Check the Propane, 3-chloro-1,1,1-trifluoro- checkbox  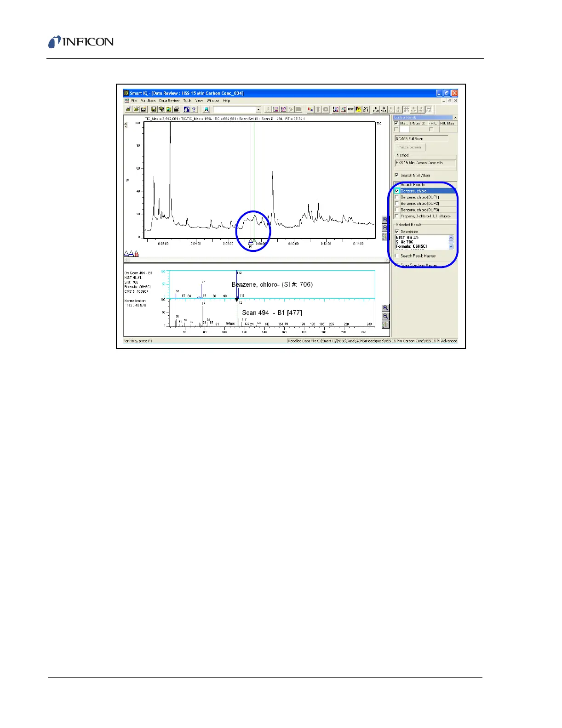click(x=396, y=216)
